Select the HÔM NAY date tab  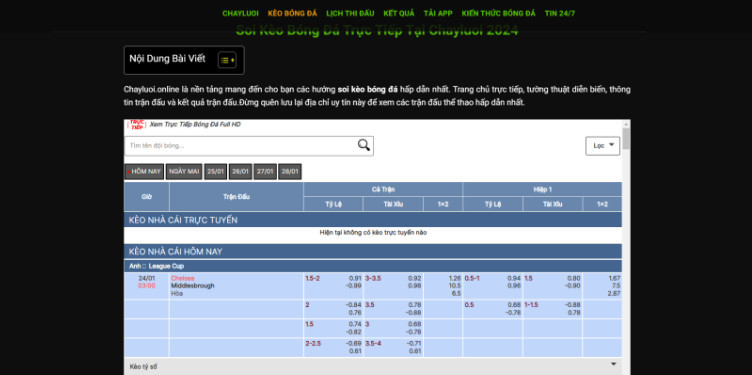(144, 172)
